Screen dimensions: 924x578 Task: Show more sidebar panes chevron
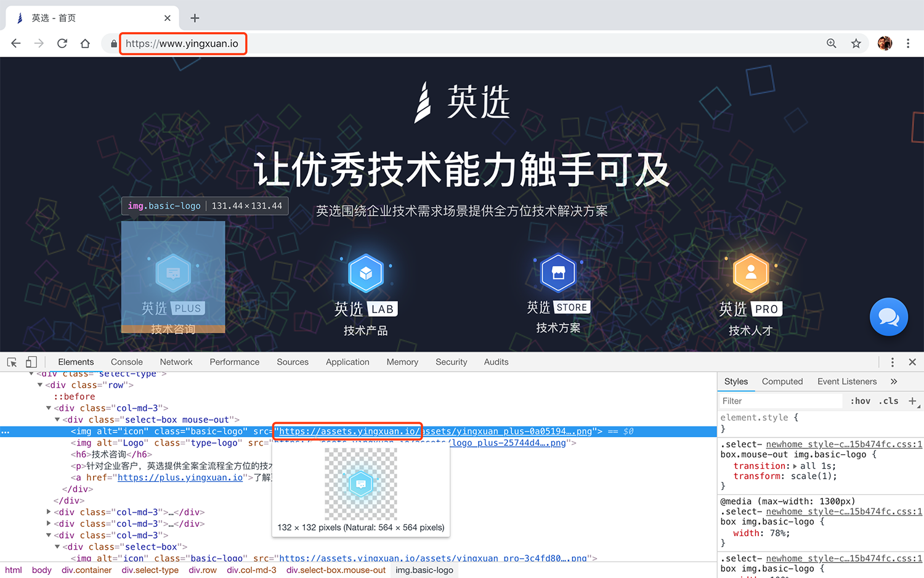point(894,381)
